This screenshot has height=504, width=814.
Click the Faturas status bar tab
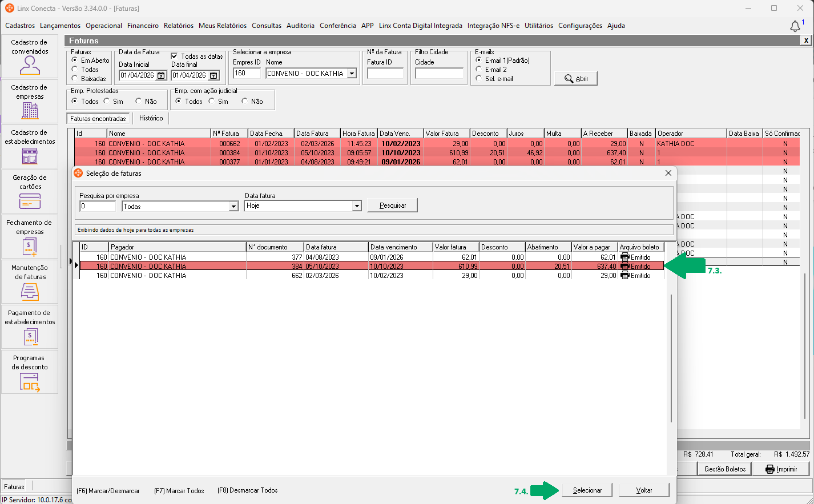[14, 487]
